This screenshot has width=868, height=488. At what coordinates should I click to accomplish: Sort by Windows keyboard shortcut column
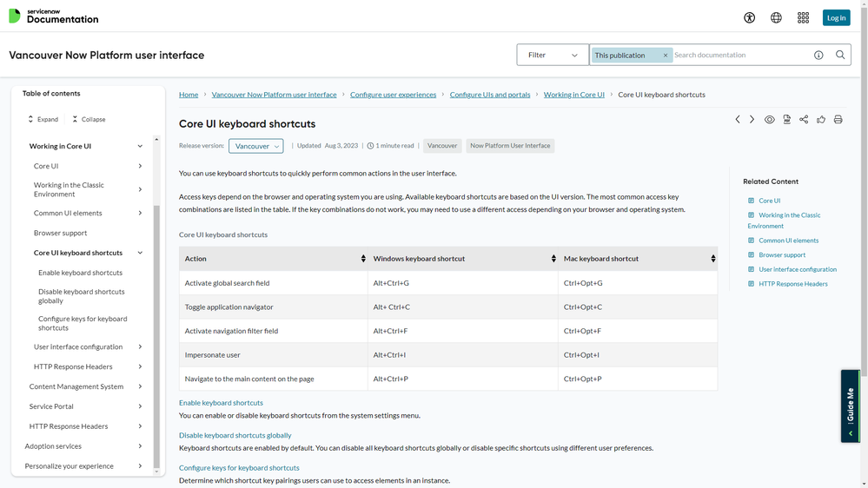coord(553,259)
